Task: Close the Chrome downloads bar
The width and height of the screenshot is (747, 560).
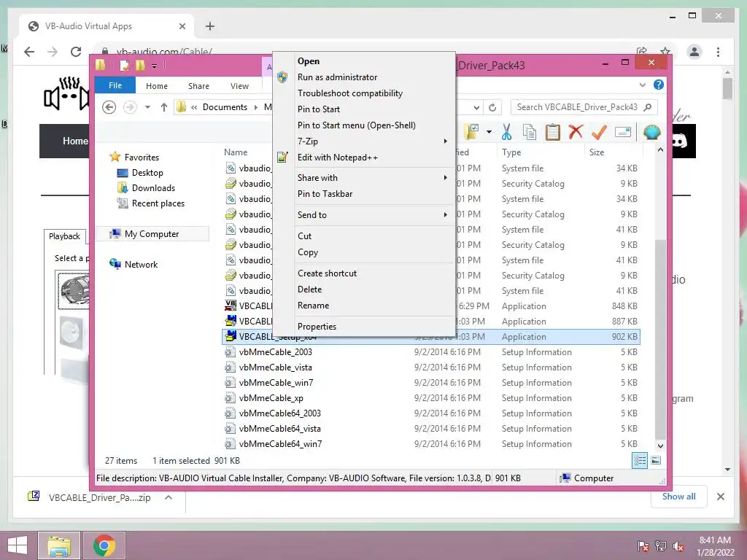Action: [720, 497]
